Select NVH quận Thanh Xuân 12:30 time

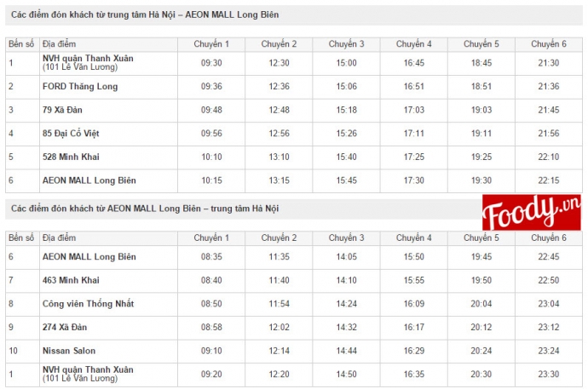tap(279, 63)
